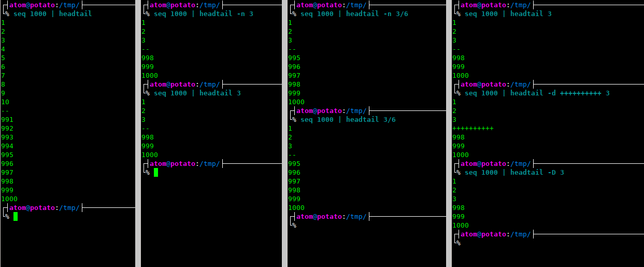Select "3" in the headtail -D 3 output
The height and width of the screenshot is (267, 644).
click(454, 199)
